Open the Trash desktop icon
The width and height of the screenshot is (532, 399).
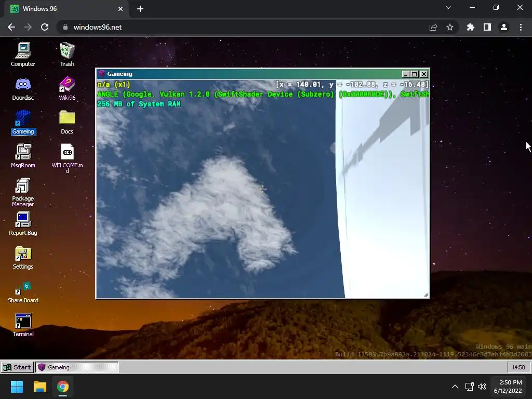(67, 54)
